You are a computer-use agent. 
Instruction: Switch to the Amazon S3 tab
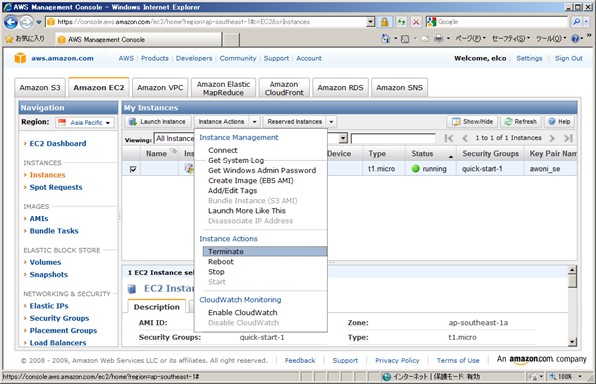tap(40, 87)
